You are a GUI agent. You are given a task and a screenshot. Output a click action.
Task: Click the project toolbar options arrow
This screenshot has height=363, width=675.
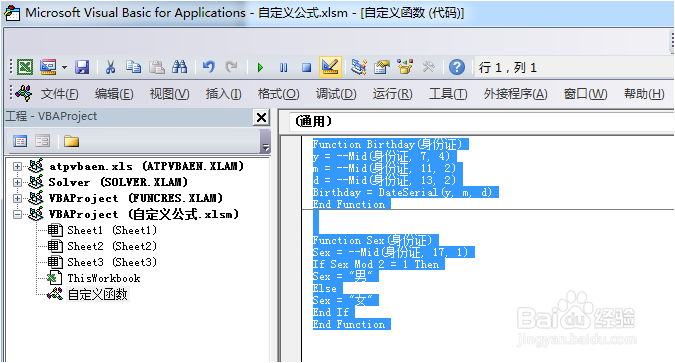click(266, 147)
